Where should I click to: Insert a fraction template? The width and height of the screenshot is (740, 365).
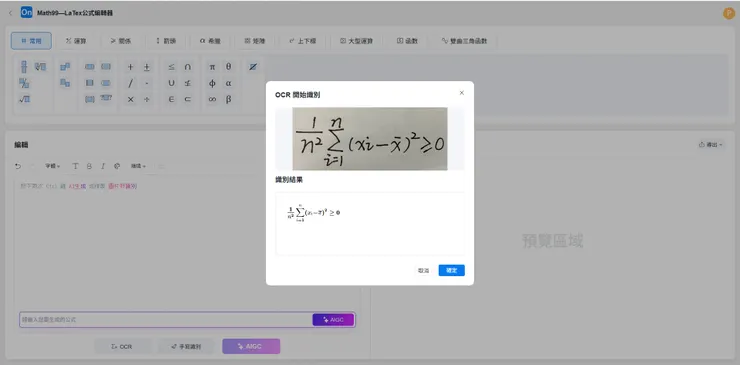24,67
